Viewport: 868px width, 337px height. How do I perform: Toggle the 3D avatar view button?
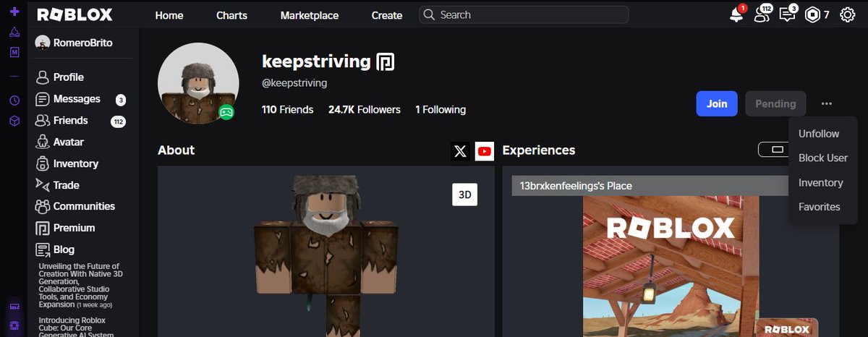[x=465, y=195]
